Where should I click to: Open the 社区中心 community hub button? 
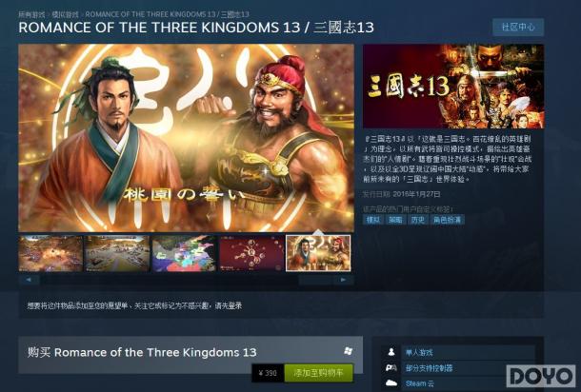coord(518,27)
